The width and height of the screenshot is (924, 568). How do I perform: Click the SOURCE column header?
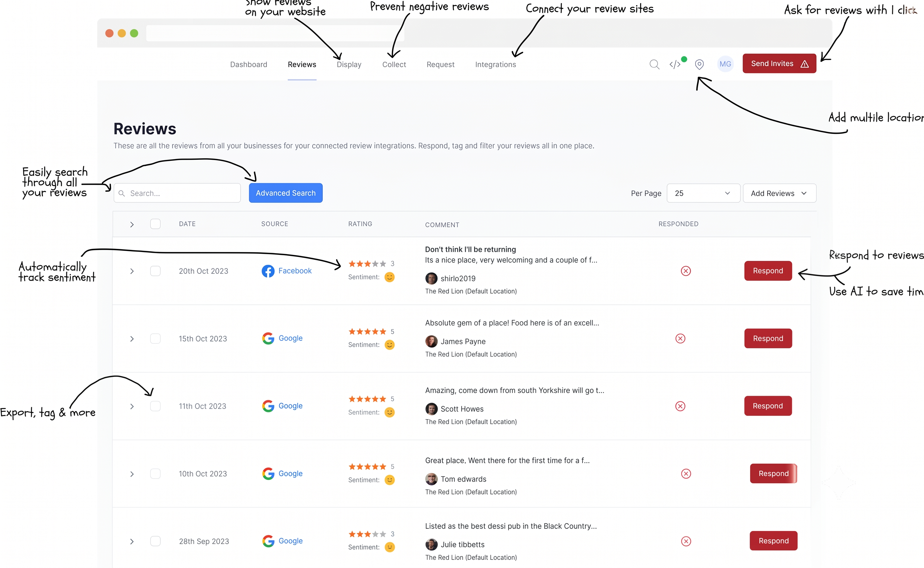(x=274, y=224)
